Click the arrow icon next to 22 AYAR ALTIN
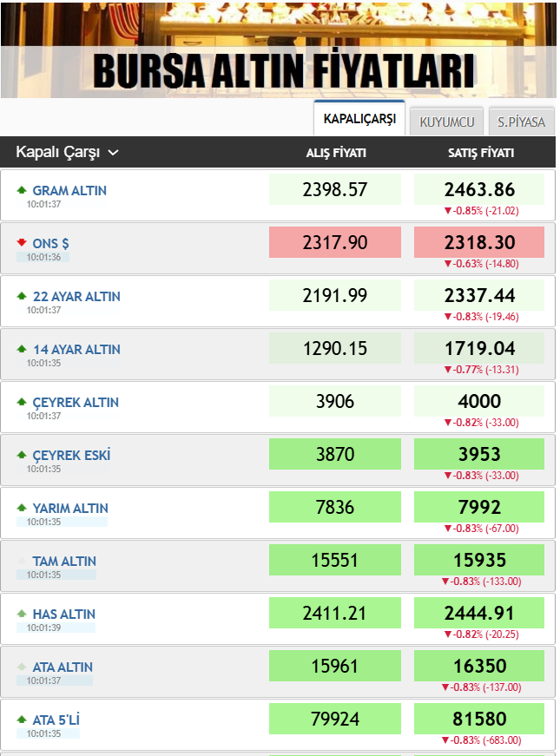Viewport: 560px width, 756px height. tap(22, 296)
